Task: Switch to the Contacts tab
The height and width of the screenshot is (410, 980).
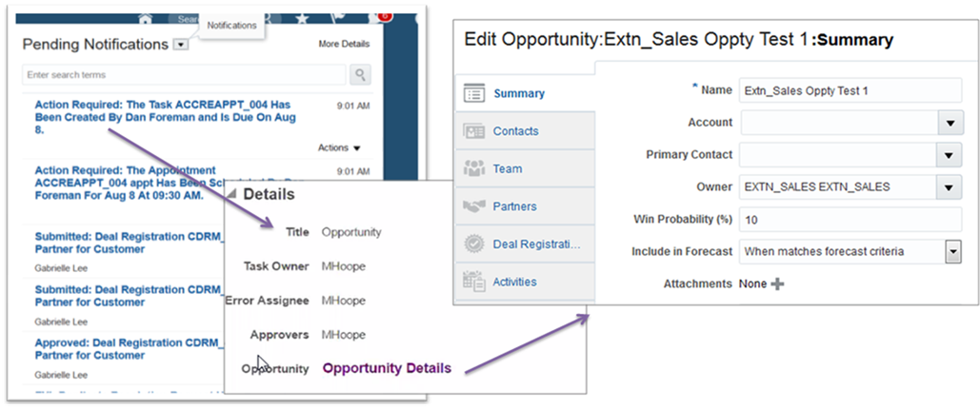Action: 515,131
